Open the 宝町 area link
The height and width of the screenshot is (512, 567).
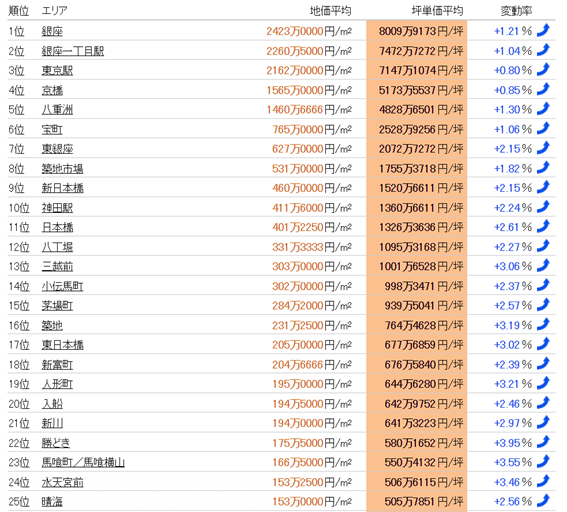(x=52, y=129)
